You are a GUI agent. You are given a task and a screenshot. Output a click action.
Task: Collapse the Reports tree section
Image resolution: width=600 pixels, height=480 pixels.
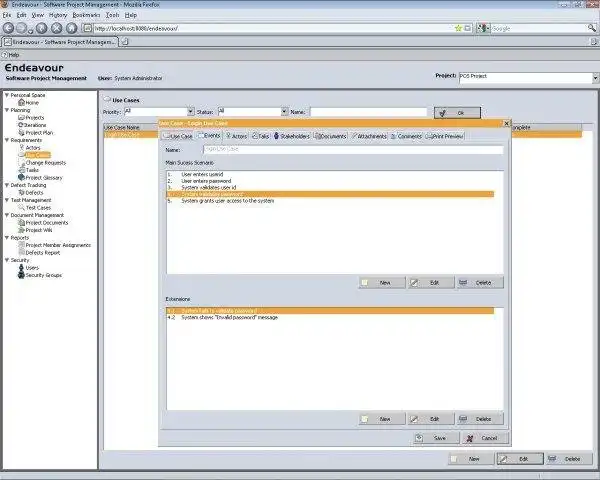(x=7, y=237)
